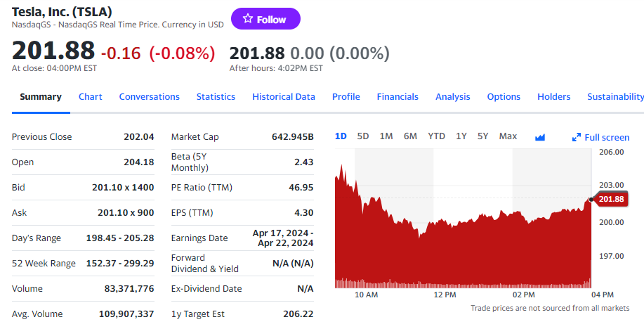Select the 1D chart range
Viewport: 644px width, 329px height.
341,136
